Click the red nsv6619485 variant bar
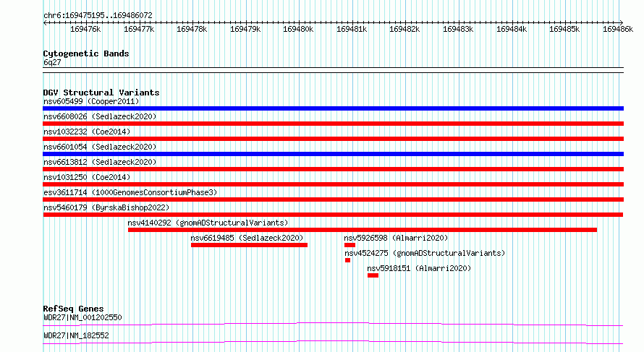Screen dimensions: 644x352 click(x=250, y=245)
